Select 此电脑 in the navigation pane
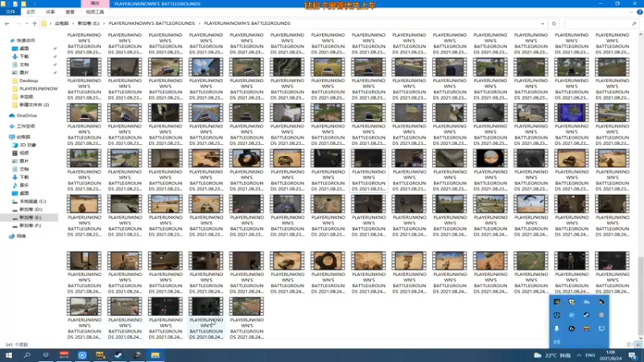 23,137
